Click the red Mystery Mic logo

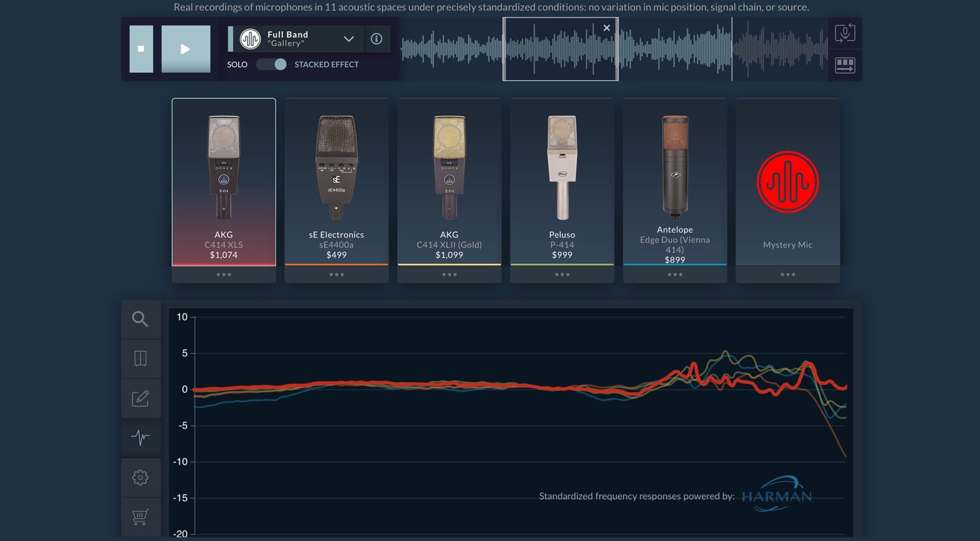788,182
